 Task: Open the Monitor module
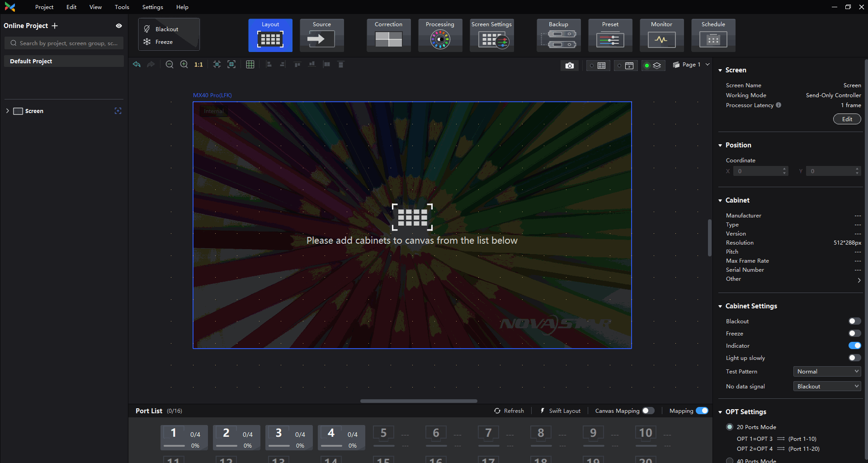coord(662,35)
